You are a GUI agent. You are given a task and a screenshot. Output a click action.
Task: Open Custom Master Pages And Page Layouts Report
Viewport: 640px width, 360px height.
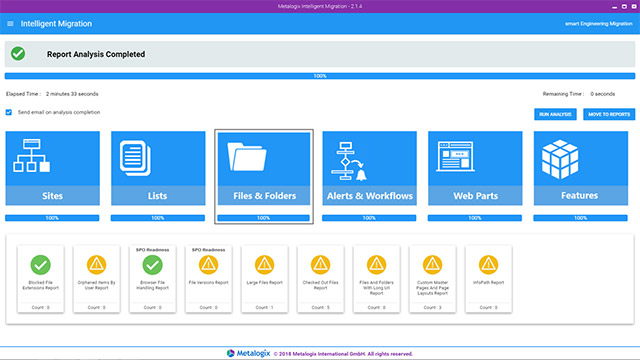(432, 279)
